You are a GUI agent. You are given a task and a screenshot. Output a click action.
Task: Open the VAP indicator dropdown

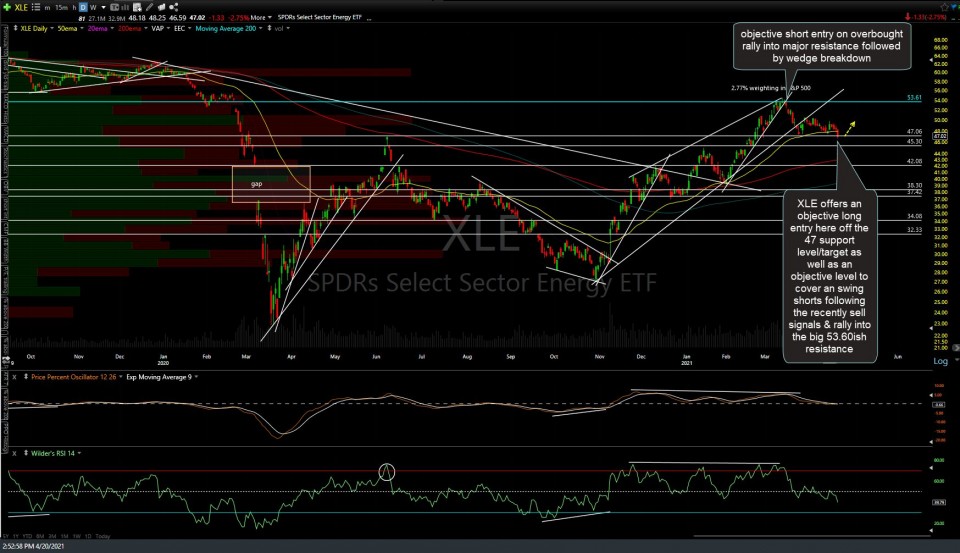point(168,28)
